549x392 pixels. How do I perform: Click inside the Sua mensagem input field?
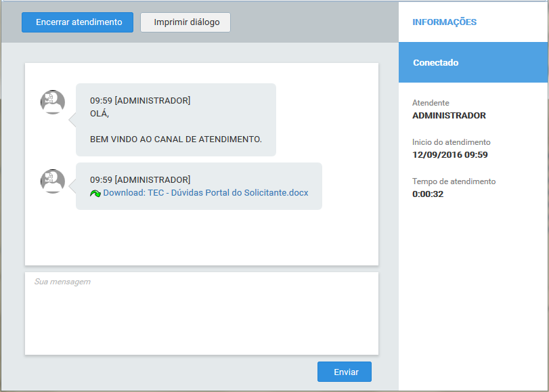click(201, 311)
